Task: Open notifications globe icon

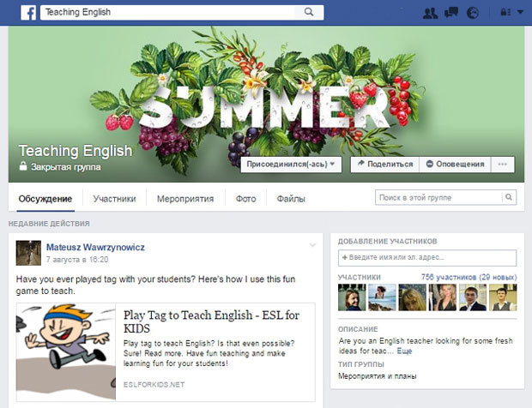Action: 473,13
